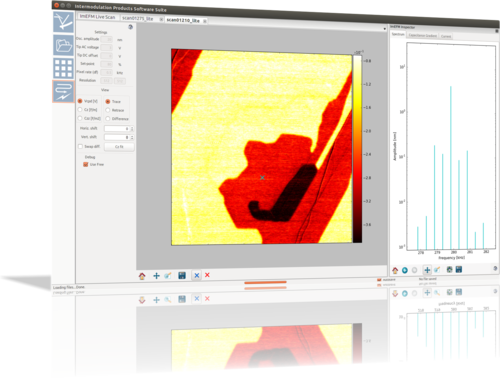Image resolution: width=500 pixels, height=378 pixels.
Task: Close the scan01210_lite tab
Action: pyautogui.click(x=205, y=21)
